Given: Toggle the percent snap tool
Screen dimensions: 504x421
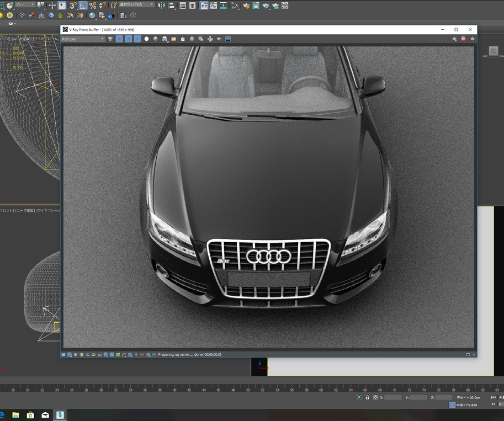Looking at the screenshot, I should click(93, 6).
